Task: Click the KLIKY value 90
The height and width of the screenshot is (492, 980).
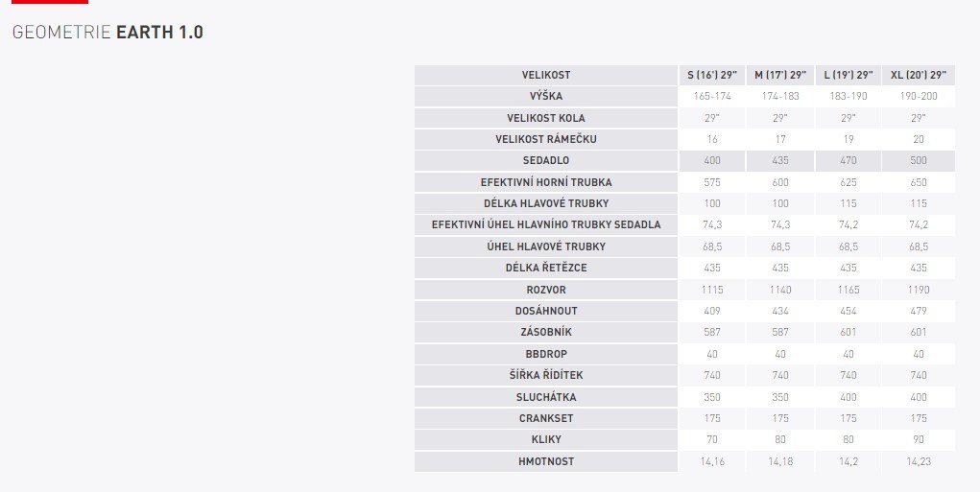Action: click(x=919, y=440)
